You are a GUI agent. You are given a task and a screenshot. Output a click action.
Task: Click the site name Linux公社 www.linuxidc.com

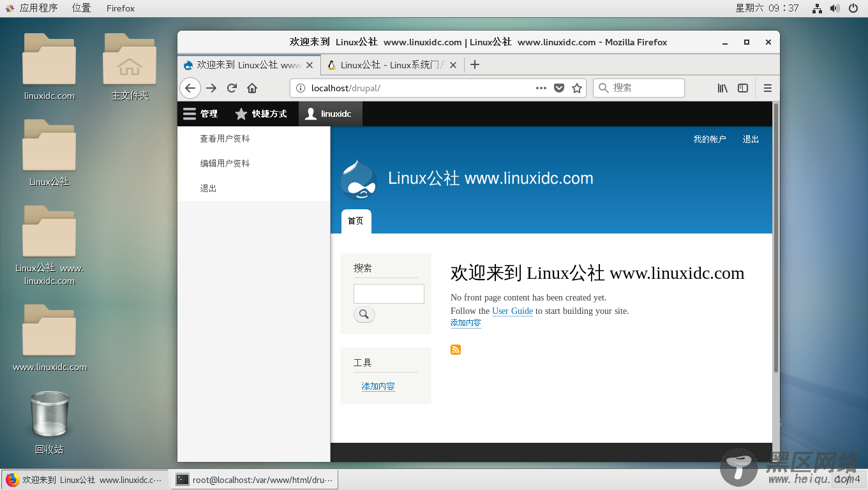tap(490, 178)
